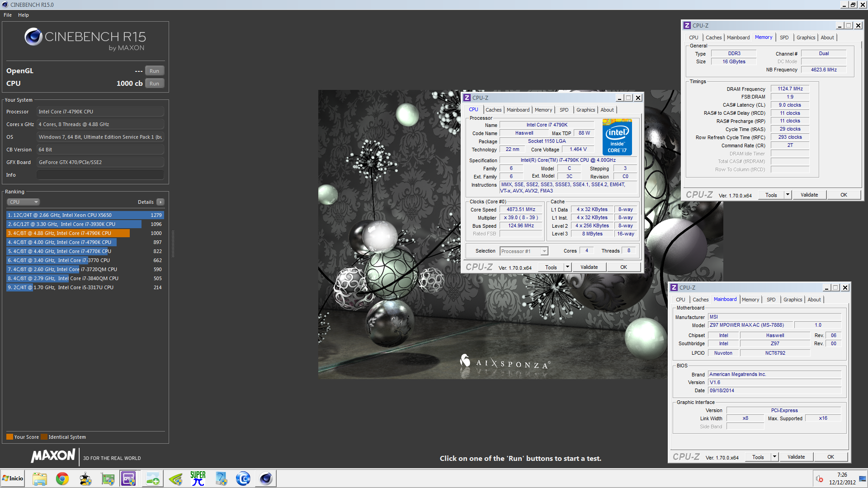Expand Tools dropdown arrow in Memory CPU-Z window
Image resolution: width=868 pixels, height=488 pixels.
(x=788, y=195)
